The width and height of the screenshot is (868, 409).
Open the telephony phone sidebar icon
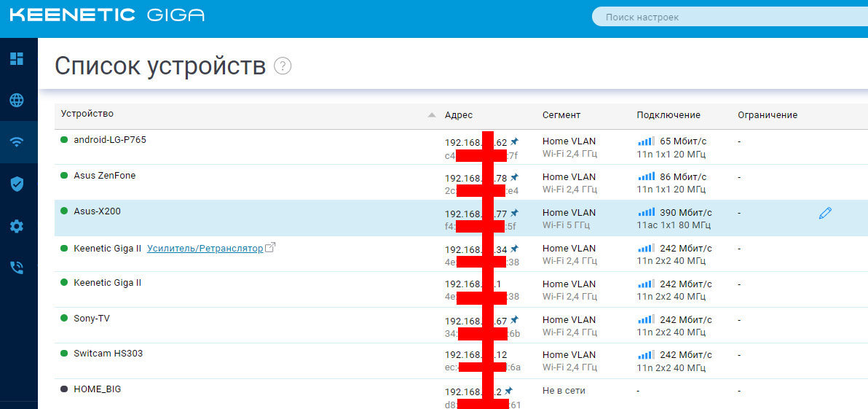(17, 268)
